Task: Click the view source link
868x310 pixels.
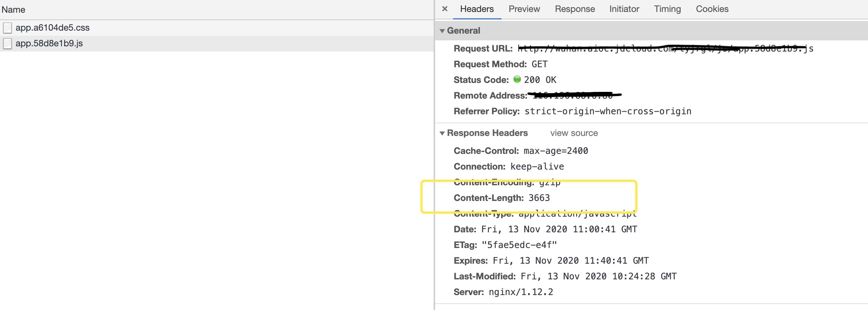Action: 574,133
